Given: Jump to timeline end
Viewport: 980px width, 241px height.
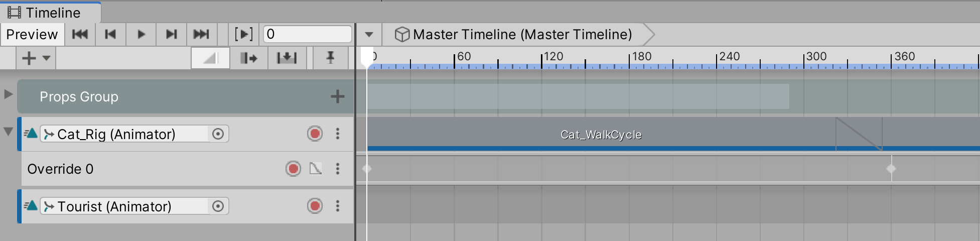Looking at the screenshot, I should pyautogui.click(x=201, y=34).
